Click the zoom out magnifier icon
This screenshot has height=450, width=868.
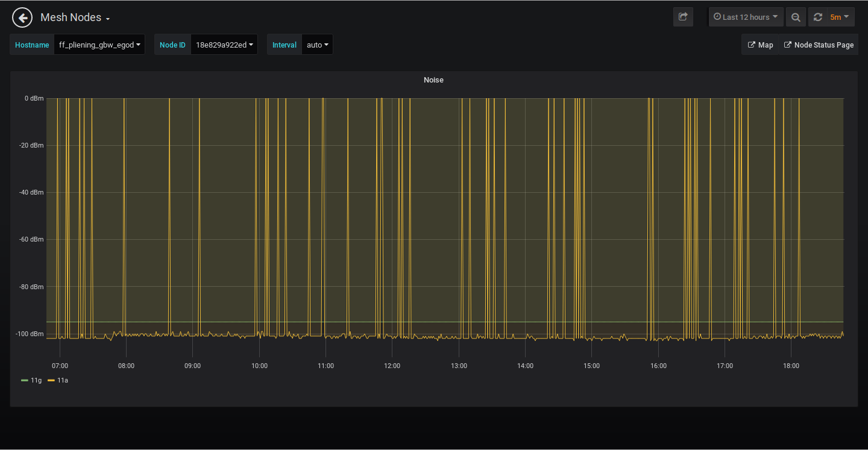(796, 17)
